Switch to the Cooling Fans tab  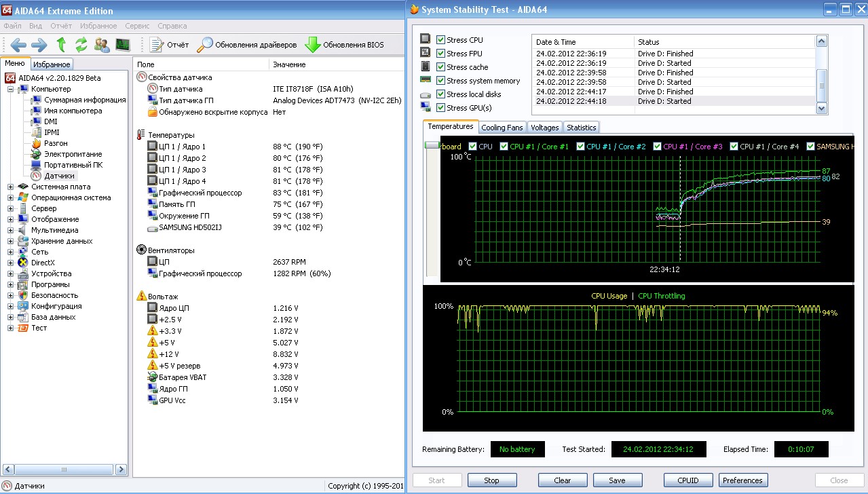502,128
